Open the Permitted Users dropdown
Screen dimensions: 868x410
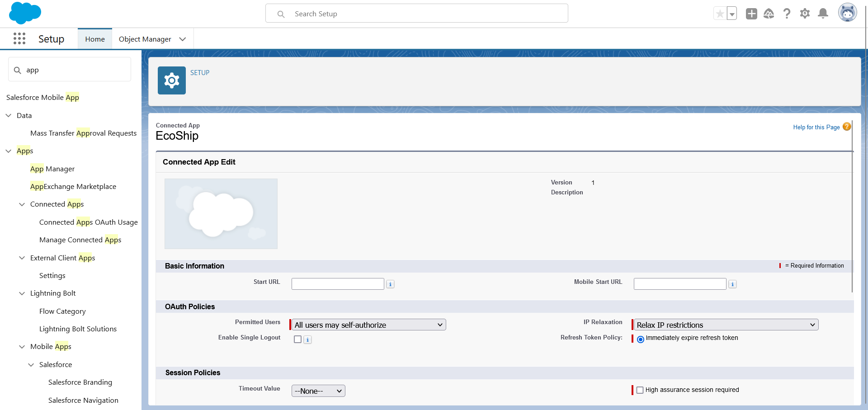click(368, 325)
